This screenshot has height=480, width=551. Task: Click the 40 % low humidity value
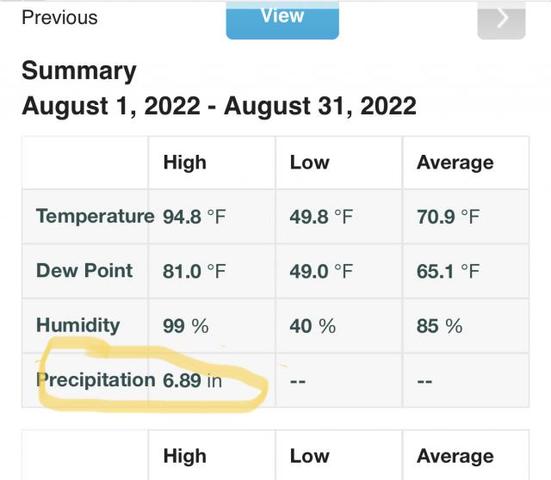click(313, 326)
